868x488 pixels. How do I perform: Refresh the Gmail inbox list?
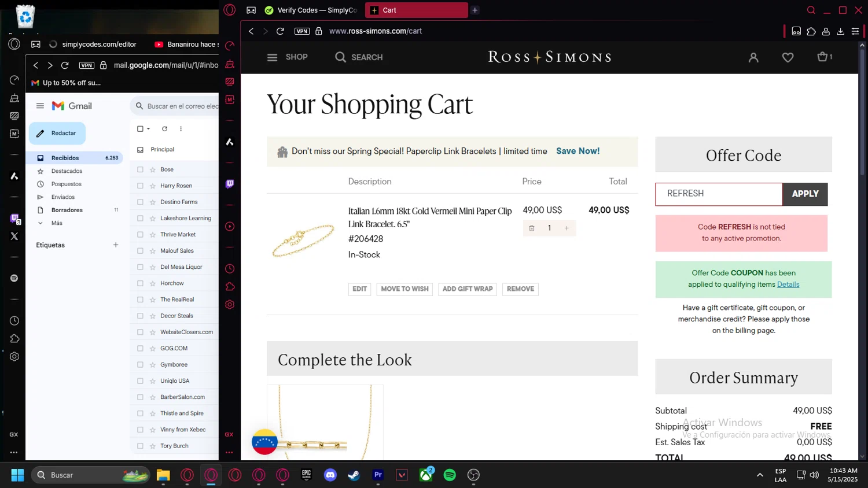pyautogui.click(x=164, y=129)
